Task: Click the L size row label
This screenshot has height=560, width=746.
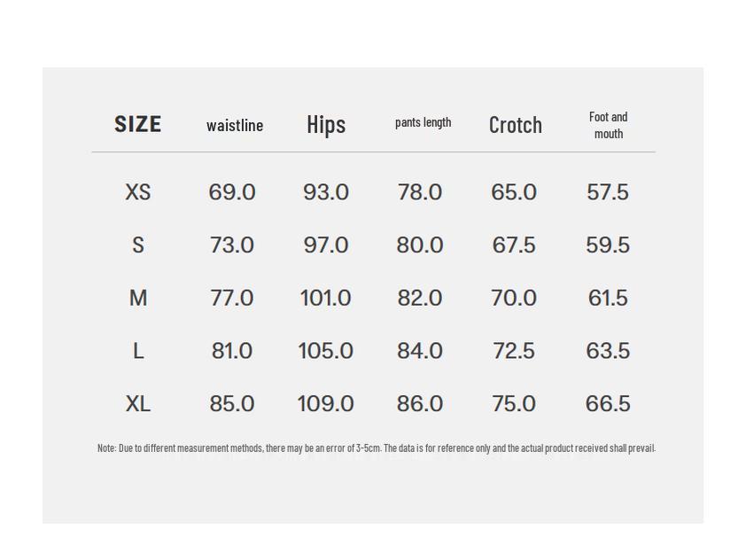Action: click(138, 351)
